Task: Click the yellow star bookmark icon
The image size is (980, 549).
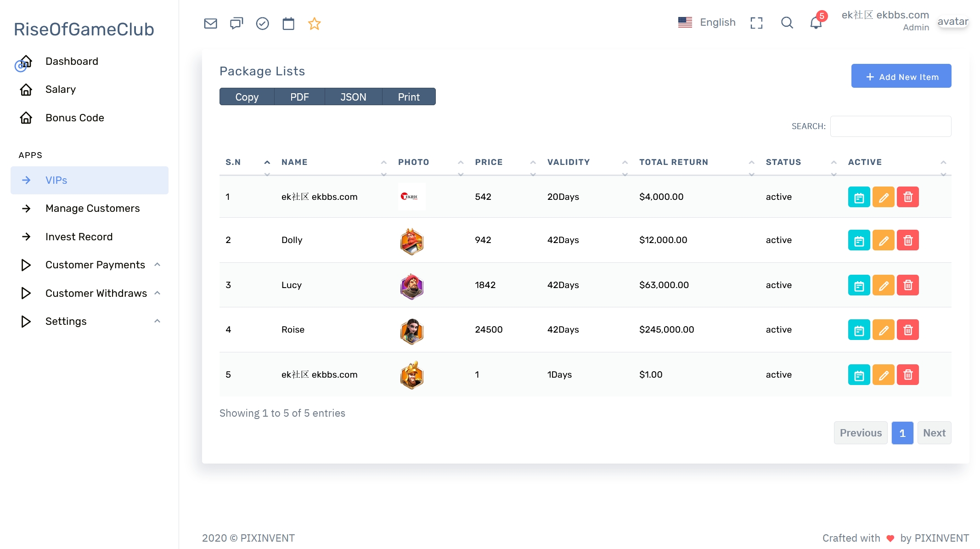Action: coord(315,23)
